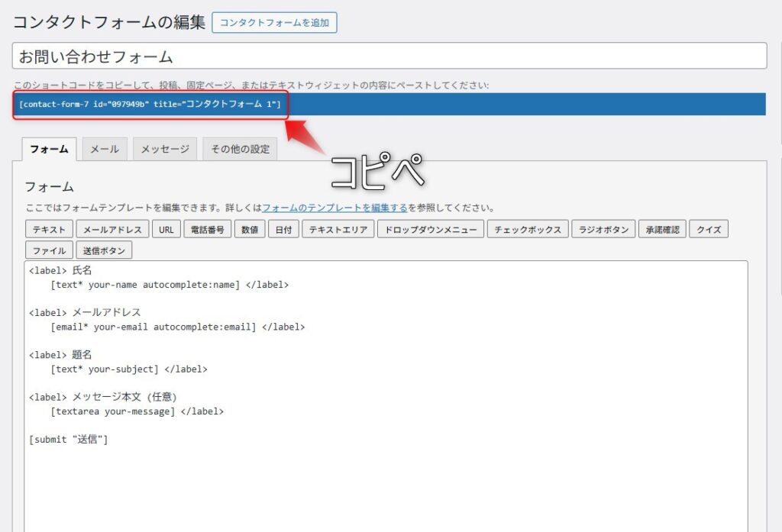Open the メール tab

[x=105, y=149]
